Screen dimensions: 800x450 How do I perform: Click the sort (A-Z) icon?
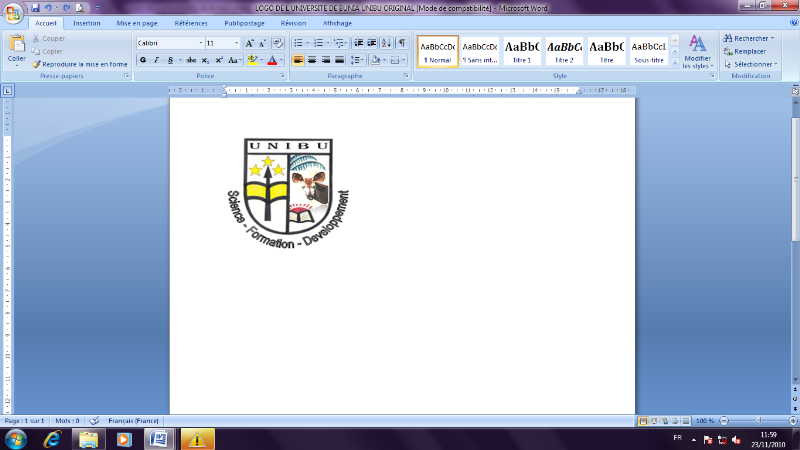[x=386, y=43]
